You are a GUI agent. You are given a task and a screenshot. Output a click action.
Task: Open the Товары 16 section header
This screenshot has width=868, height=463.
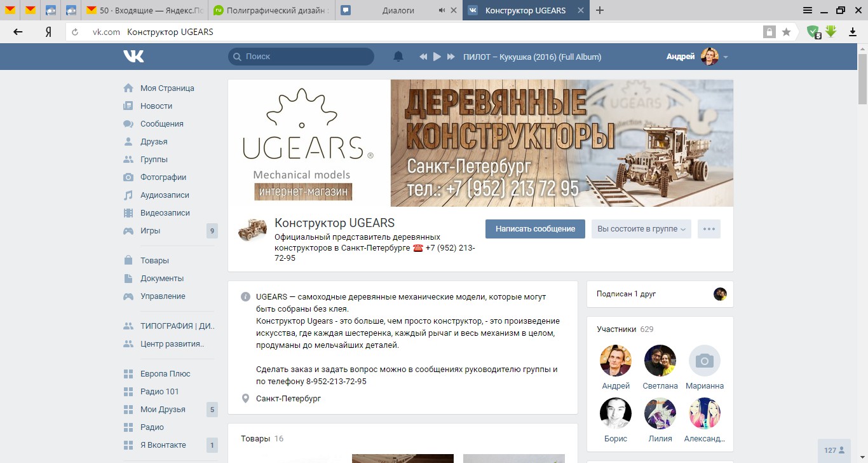coord(262,439)
